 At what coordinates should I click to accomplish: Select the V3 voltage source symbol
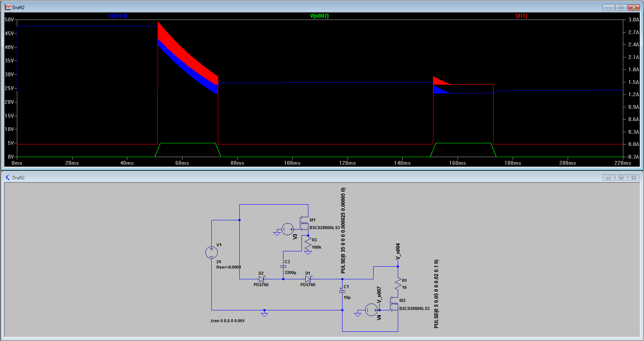(x=288, y=229)
